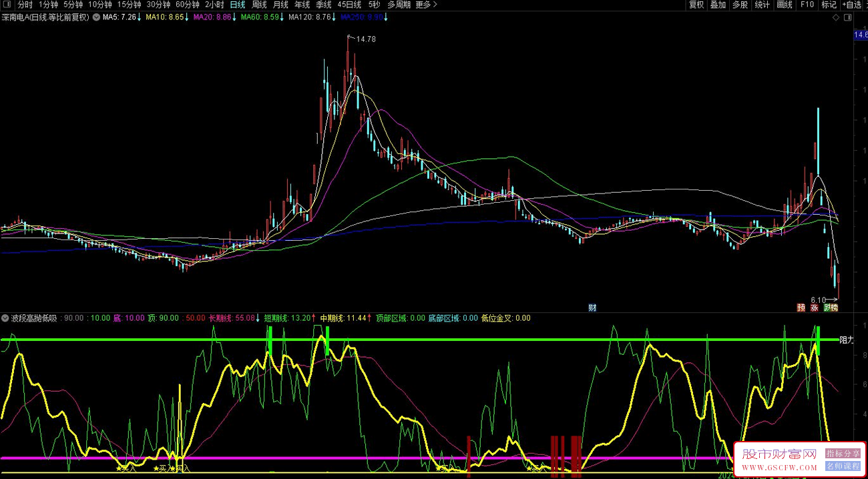Click the 14.78 high price marker
868x479 pixels.
[366, 39]
